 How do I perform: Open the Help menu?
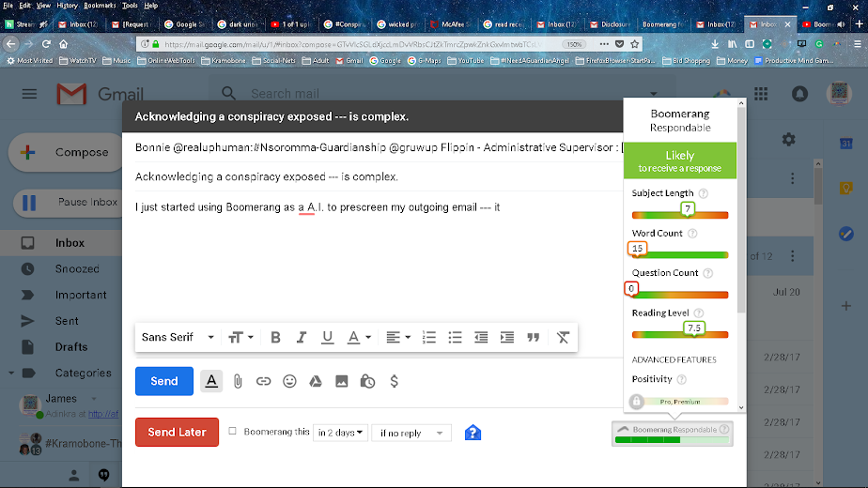[150, 6]
